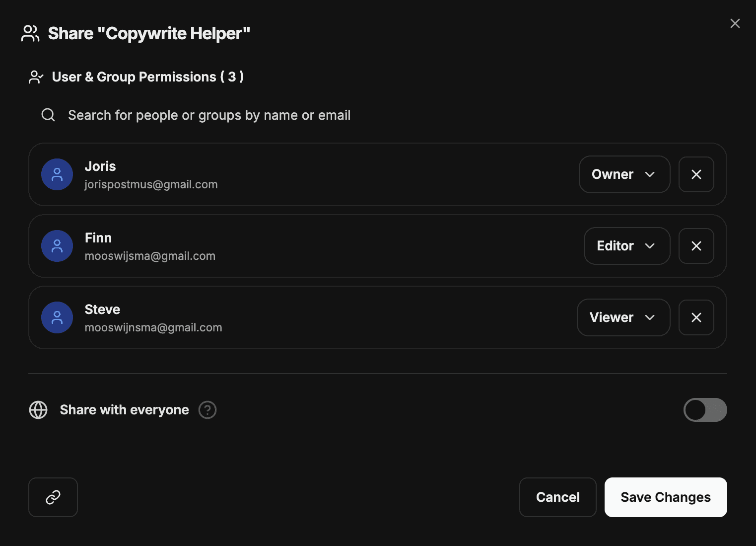Click the people icon next to Share title
Image resolution: width=756 pixels, height=546 pixels.
[30, 33]
